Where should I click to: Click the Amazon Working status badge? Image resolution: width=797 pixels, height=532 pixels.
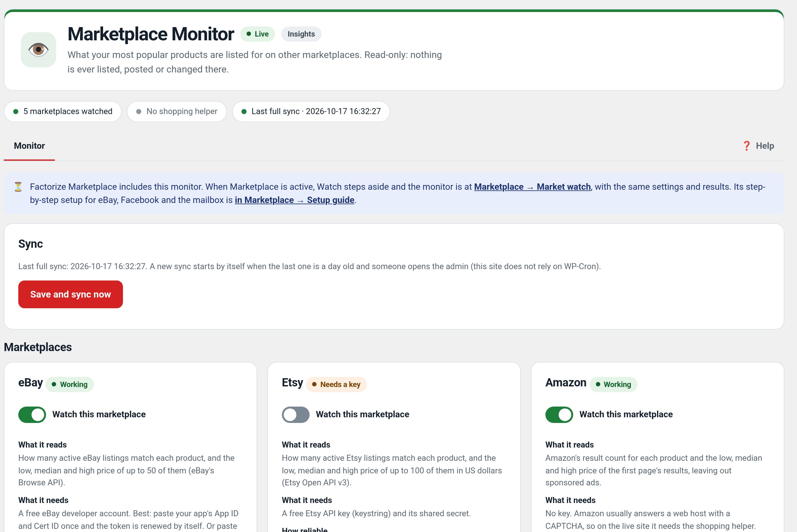coord(614,385)
